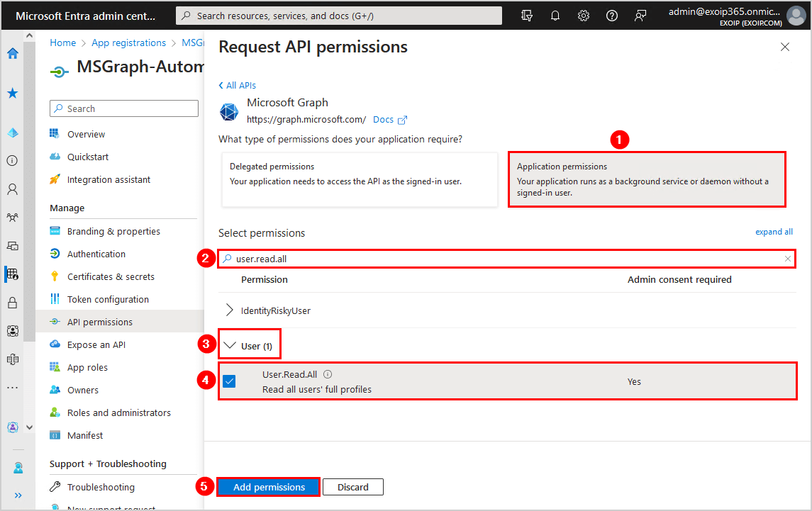Click info icon next to User.Read.All
The width and height of the screenshot is (812, 511).
(328, 375)
